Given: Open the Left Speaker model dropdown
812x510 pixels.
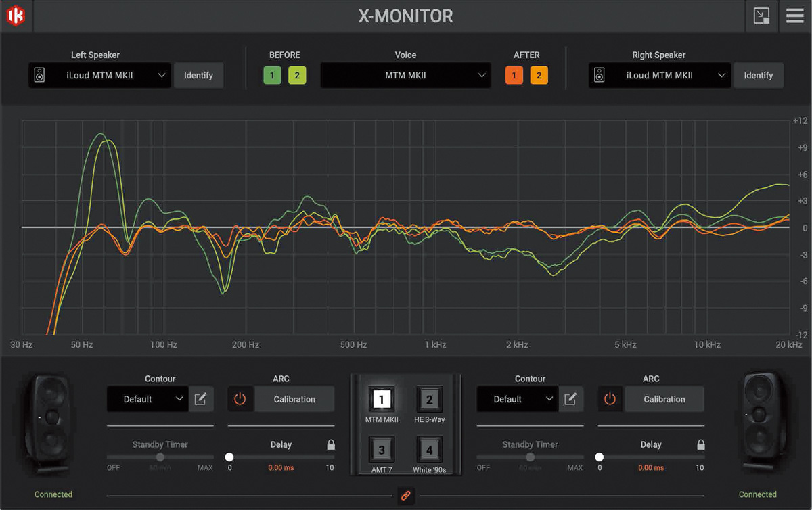Looking at the screenshot, I should click(99, 75).
